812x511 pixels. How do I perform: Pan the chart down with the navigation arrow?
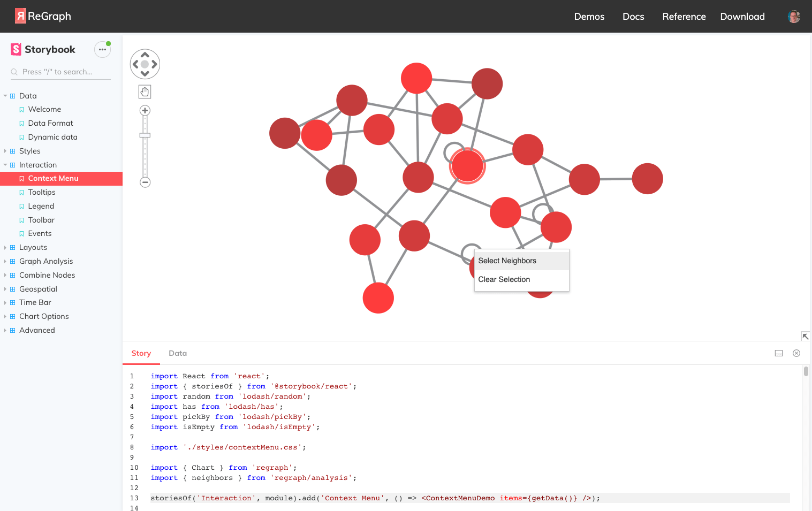145,74
